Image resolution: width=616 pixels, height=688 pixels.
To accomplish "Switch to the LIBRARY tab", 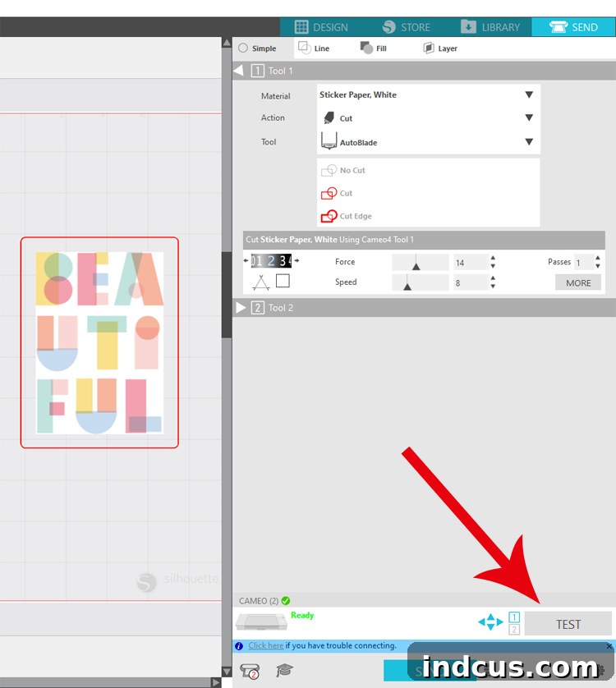I will coord(490,27).
